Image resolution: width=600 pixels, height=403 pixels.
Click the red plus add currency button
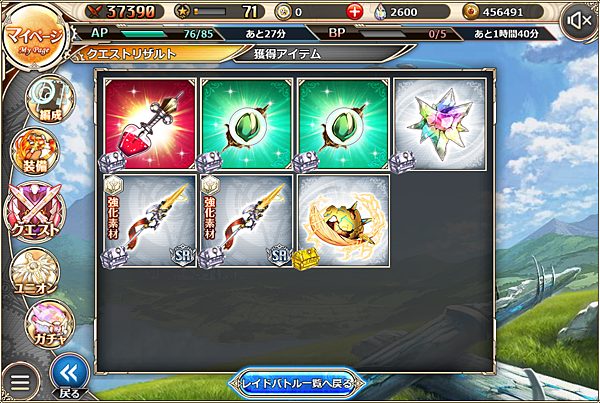(354, 12)
